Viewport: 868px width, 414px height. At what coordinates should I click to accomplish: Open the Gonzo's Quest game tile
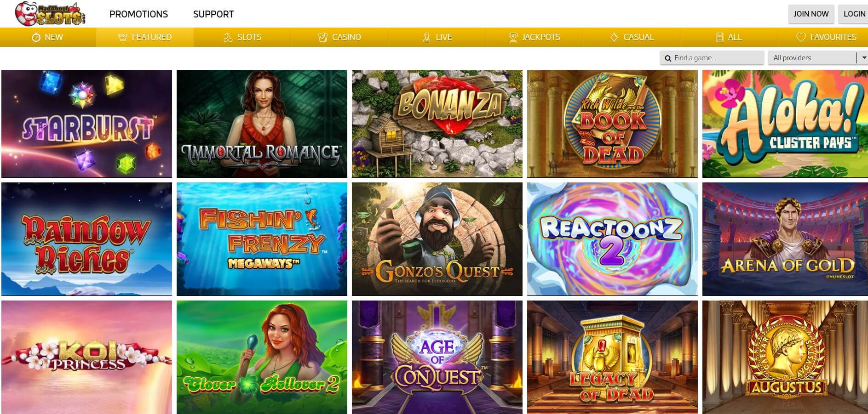pyautogui.click(x=437, y=239)
